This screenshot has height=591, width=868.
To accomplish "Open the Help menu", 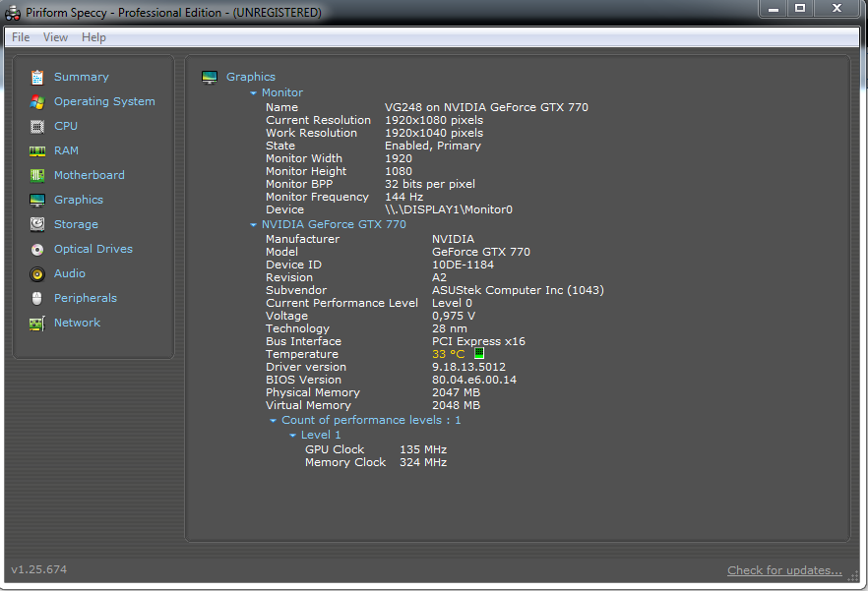I will (93, 37).
